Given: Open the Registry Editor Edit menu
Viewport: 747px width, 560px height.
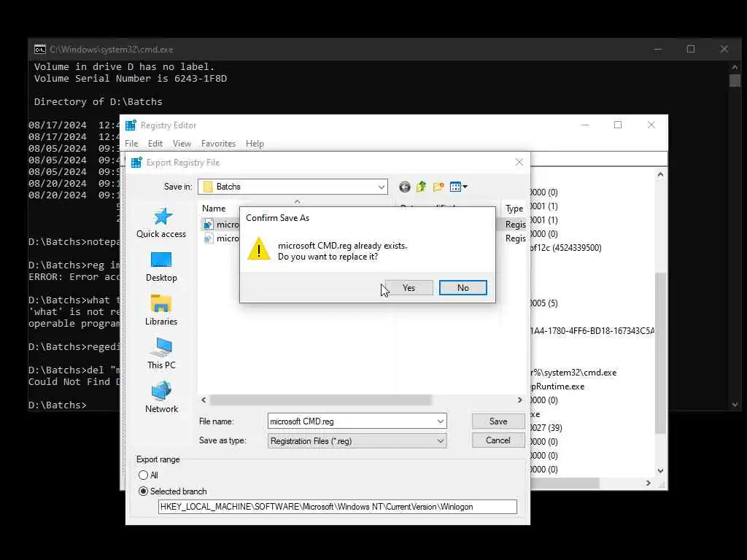Looking at the screenshot, I should coord(155,144).
